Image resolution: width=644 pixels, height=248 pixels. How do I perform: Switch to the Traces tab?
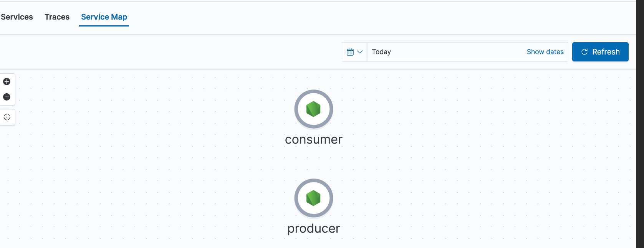point(57,17)
